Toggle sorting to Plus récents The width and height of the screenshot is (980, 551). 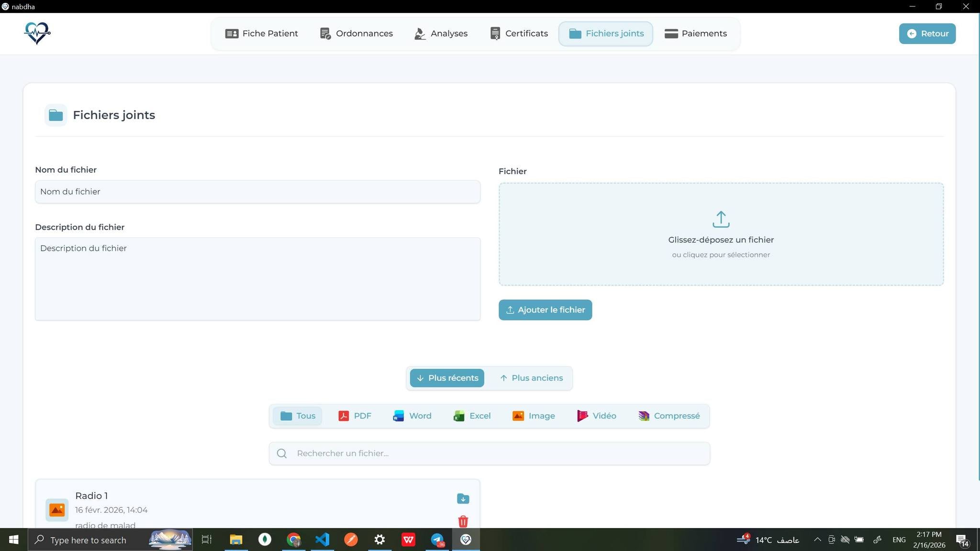point(446,377)
